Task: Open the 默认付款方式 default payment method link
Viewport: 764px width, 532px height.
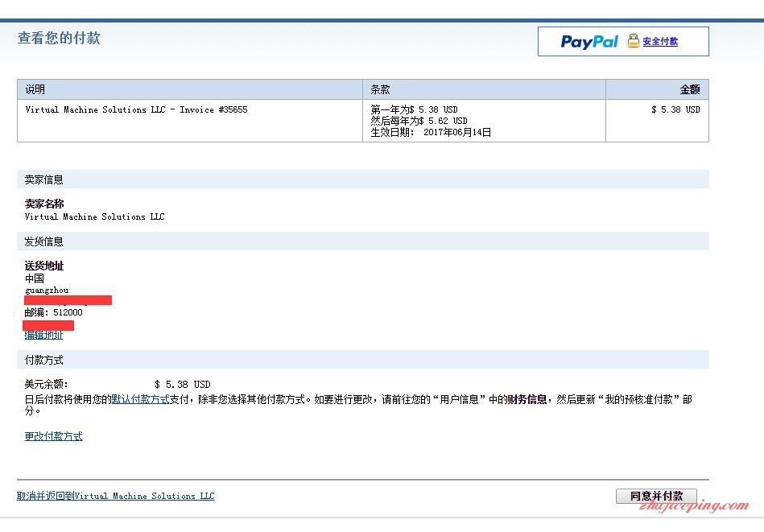Action: click(140, 399)
